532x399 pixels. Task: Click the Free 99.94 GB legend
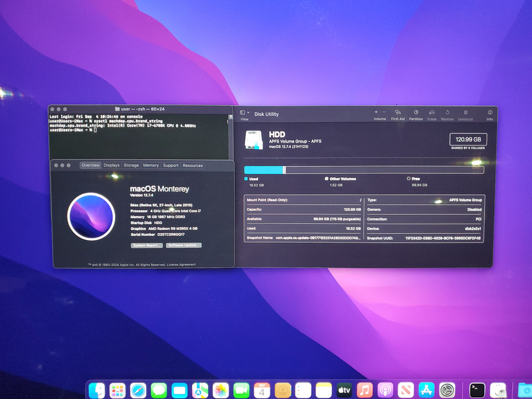417,182
